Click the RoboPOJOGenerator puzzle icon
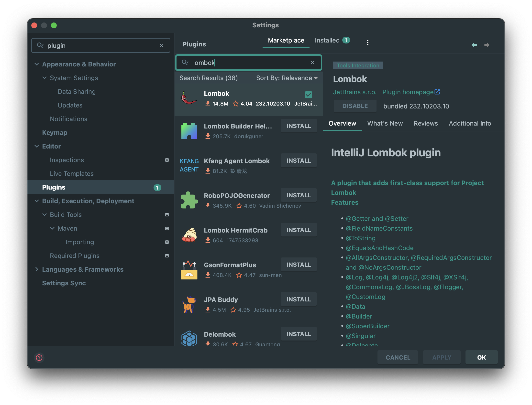This screenshot has width=532, height=405. pyautogui.click(x=189, y=200)
